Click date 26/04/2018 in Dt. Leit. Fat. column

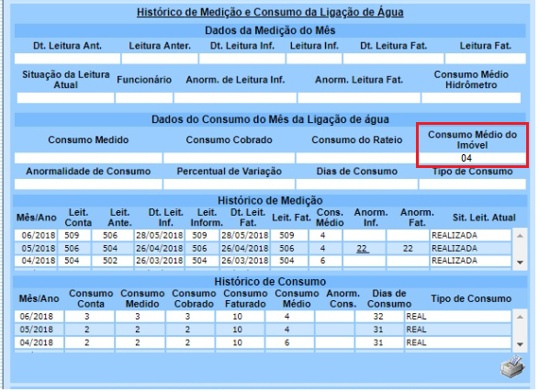(x=245, y=249)
